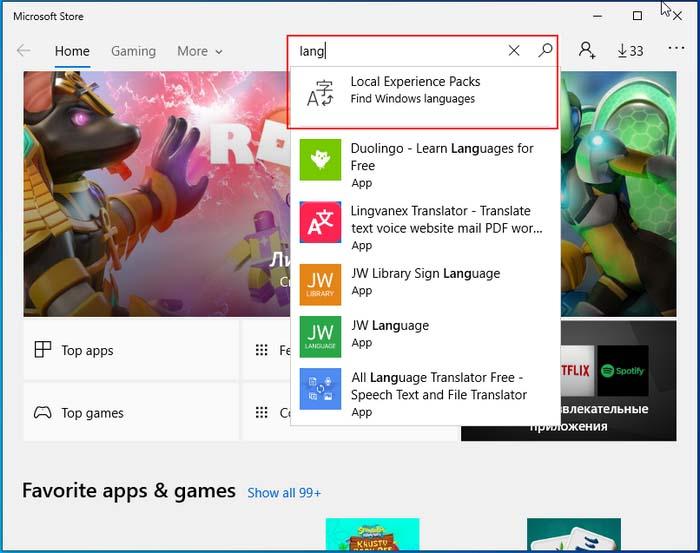Click the magnifier search icon
This screenshot has width=700, height=553.
coord(545,50)
